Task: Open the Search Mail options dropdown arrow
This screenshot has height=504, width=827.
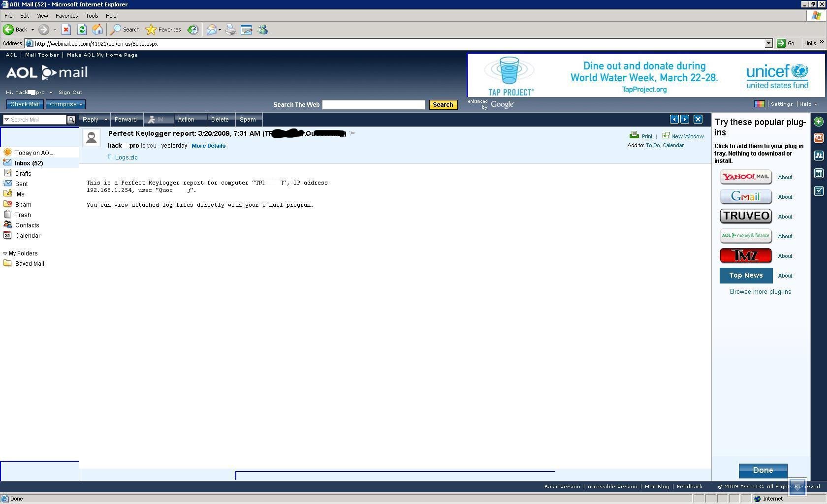Action: 6,120
